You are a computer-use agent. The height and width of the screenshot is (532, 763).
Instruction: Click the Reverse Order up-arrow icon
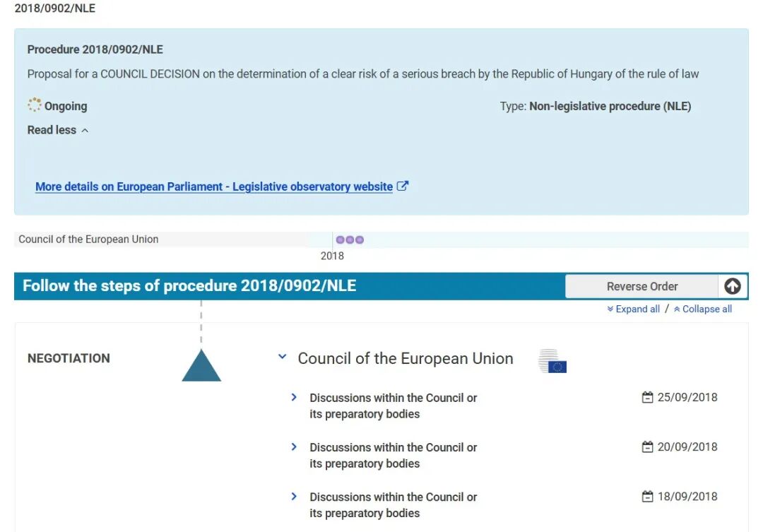click(x=733, y=286)
